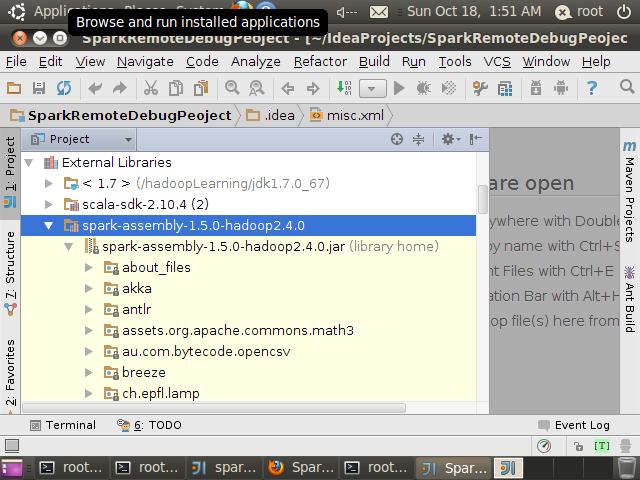Open Event Log tool window
640x480 pixels.
click(x=574, y=425)
